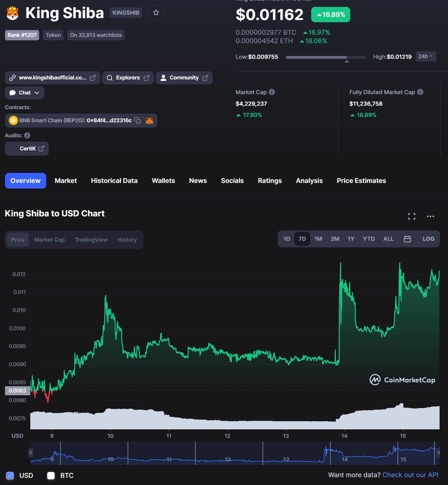
Task: Follow the Check out our API link
Action: coord(410,475)
